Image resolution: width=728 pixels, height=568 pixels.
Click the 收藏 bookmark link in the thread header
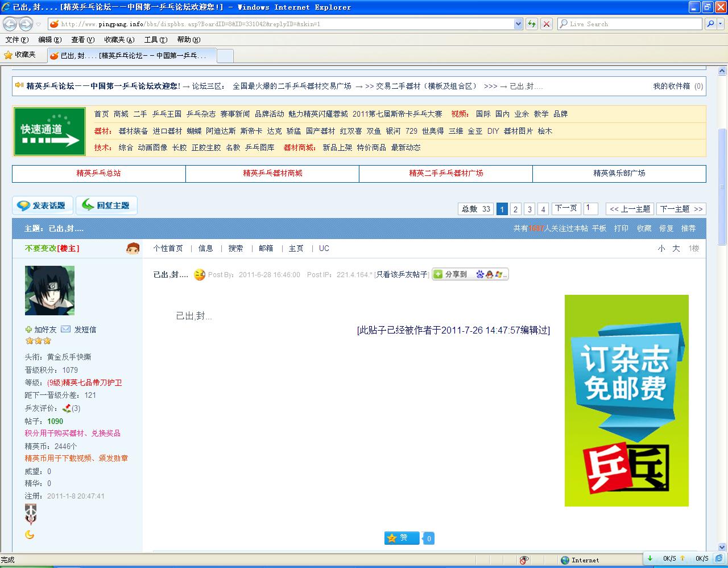coord(644,228)
